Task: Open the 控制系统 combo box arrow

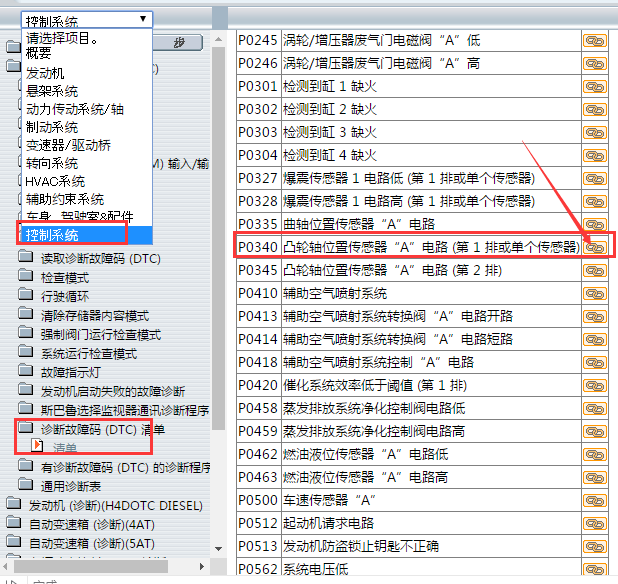Action: click(x=143, y=19)
